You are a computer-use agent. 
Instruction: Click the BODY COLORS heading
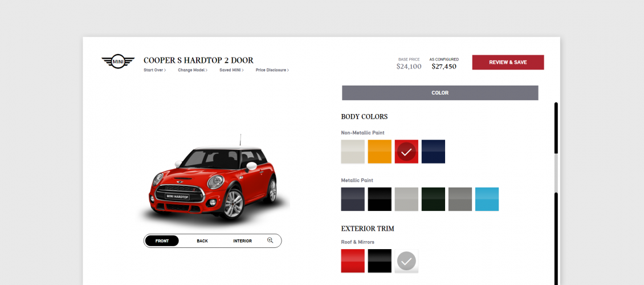click(x=364, y=117)
